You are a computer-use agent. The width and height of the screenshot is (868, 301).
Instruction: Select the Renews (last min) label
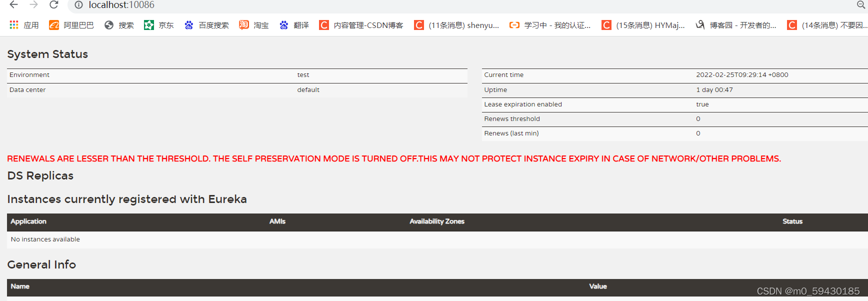511,133
